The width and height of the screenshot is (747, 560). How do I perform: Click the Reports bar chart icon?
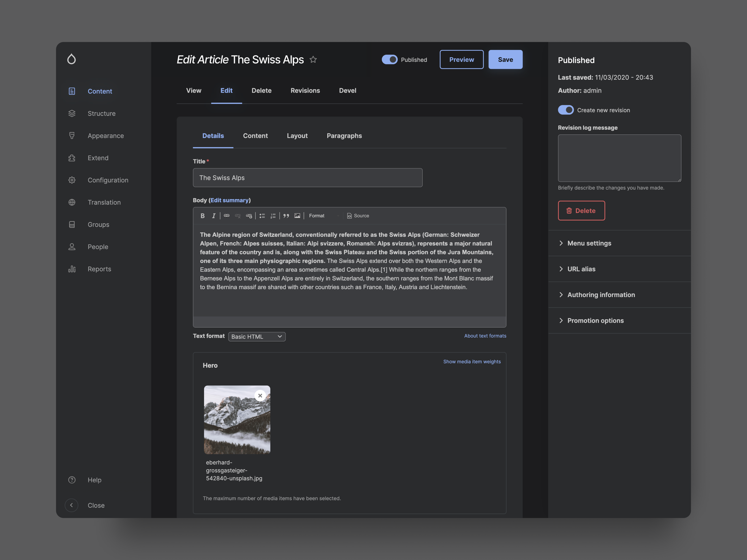pos(72,269)
